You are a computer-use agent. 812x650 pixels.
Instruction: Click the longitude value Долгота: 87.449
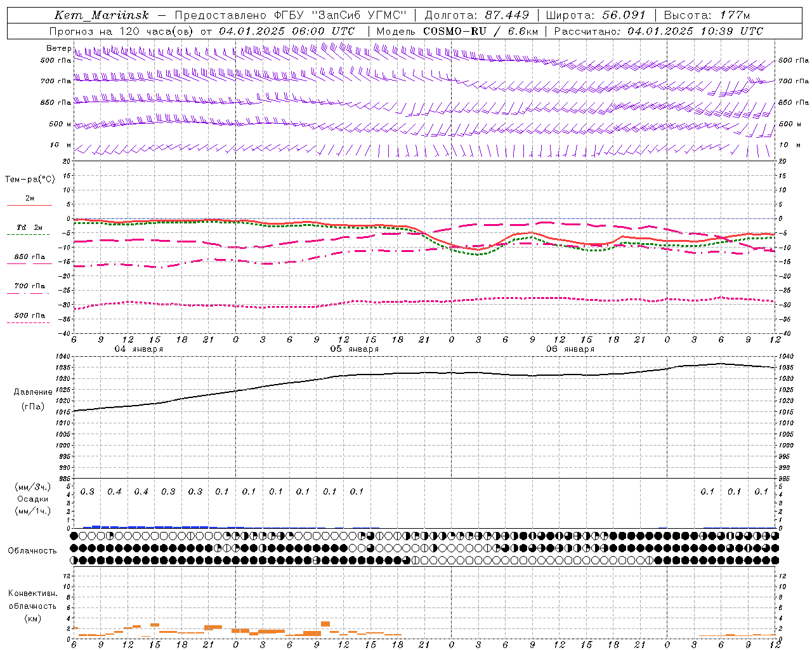[x=477, y=15]
